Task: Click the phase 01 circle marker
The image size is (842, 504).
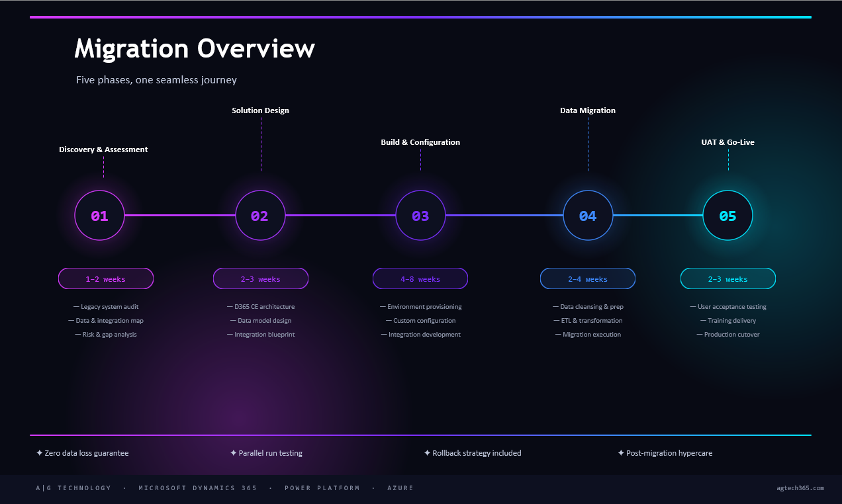Action: tap(99, 216)
